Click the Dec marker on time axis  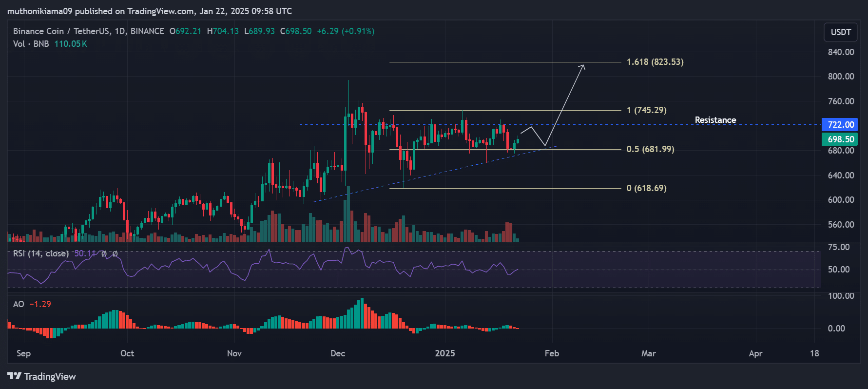[x=338, y=353]
